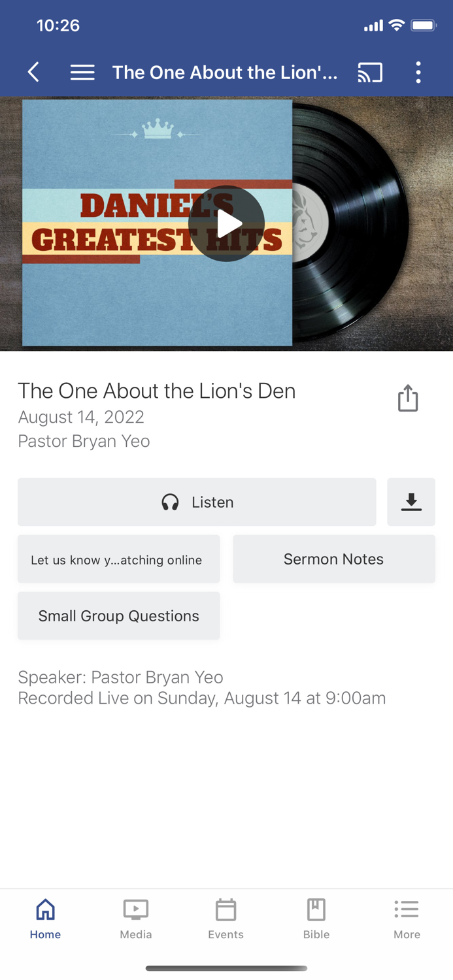Open the share sheet for this sermon
The image size is (453, 980).
(408, 397)
